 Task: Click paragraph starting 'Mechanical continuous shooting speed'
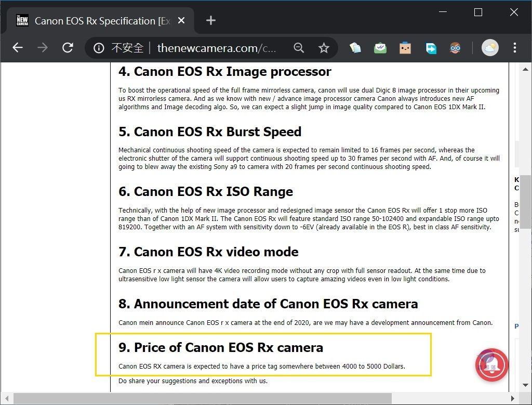309,158
